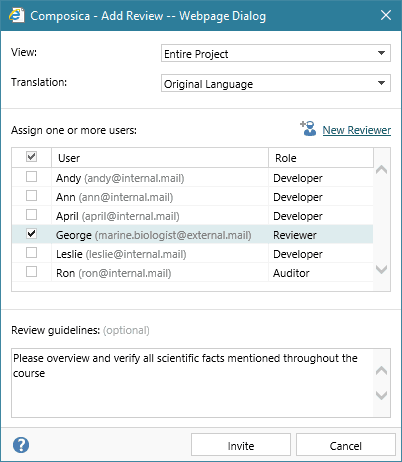Viewport: 402px width, 462px height.
Task: Sort by the Role column header
Action: click(321, 158)
